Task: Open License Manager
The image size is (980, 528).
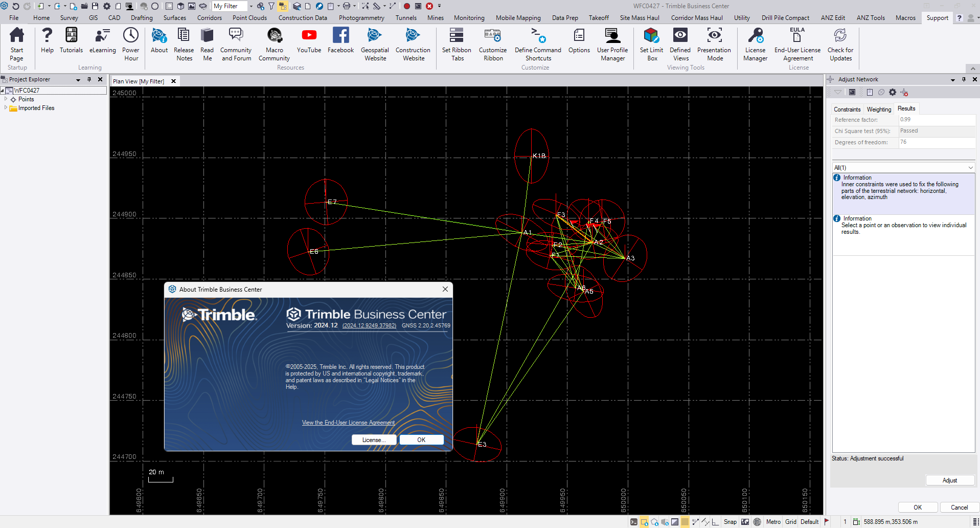Action: click(x=755, y=45)
